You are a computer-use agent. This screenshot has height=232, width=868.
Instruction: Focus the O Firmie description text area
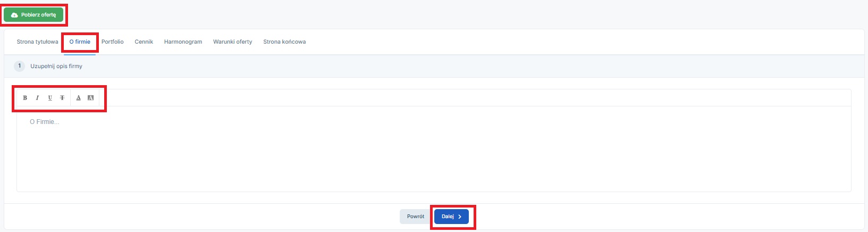click(434, 148)
